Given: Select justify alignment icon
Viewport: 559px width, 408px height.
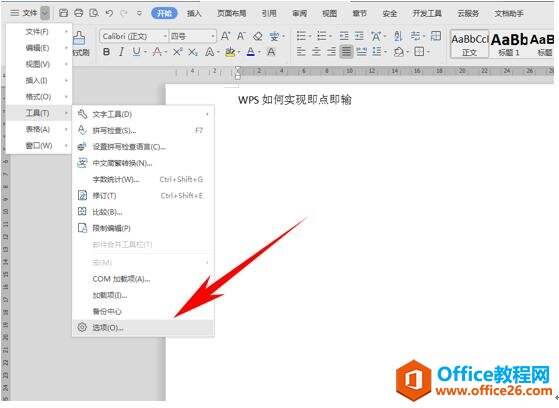Looking at the screenshot, I should point(346,52).
